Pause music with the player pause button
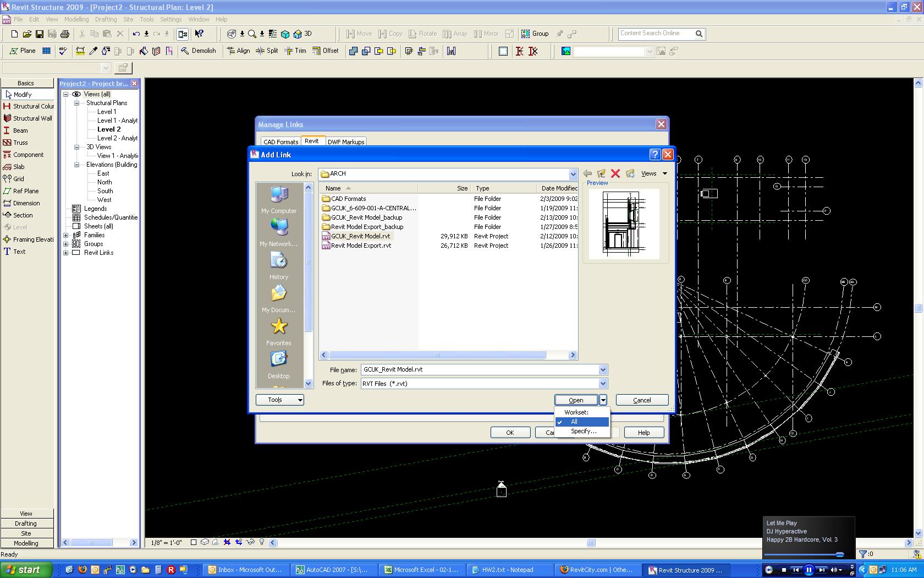Screen dimensions: 924x578 click(809, 570)
